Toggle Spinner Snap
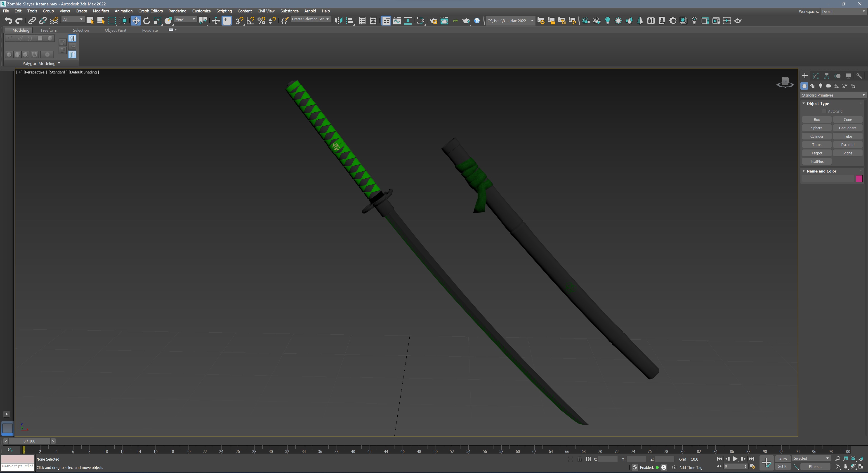868x473 pixels. point(272,21)
